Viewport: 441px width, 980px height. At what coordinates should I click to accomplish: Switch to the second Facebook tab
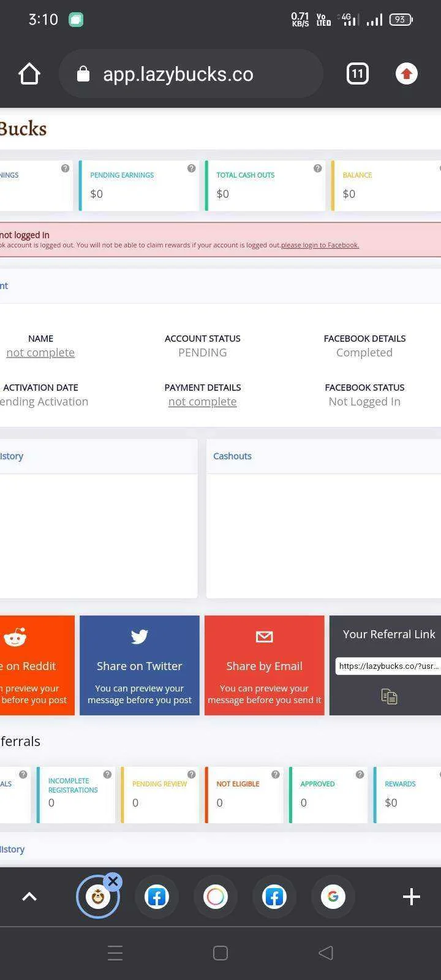274,897
